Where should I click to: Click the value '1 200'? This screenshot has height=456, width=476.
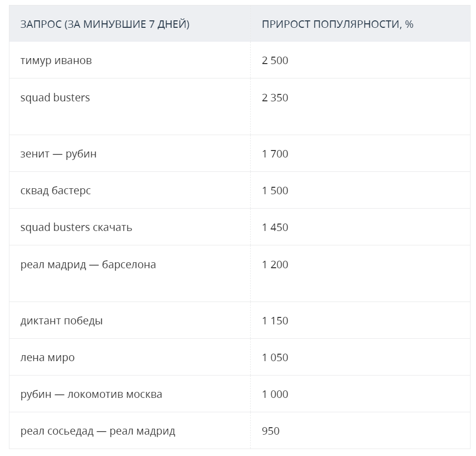275,265
